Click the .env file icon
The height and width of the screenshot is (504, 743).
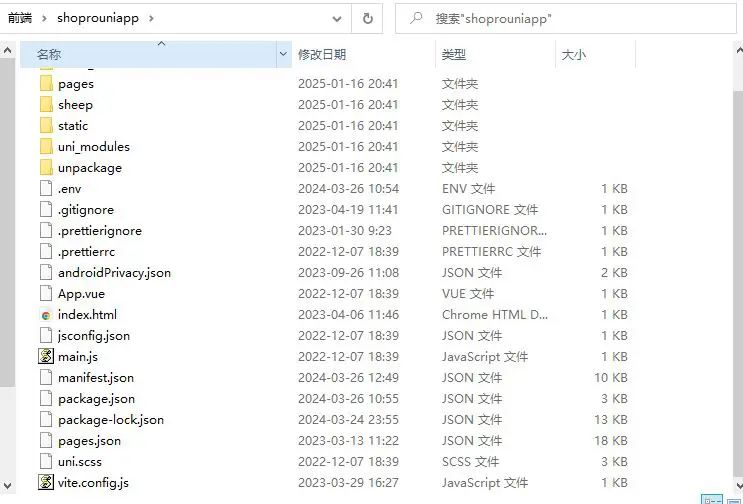pyautogui.click(x=46, y=189)
